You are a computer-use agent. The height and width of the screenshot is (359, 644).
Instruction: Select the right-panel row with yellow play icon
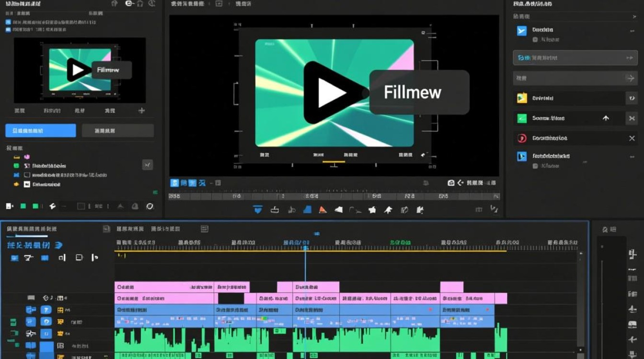click(575, 98)
